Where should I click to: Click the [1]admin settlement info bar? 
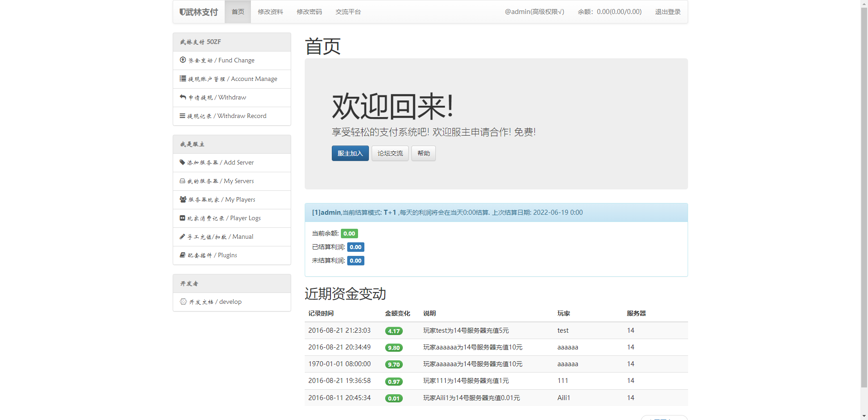(496, 212)
